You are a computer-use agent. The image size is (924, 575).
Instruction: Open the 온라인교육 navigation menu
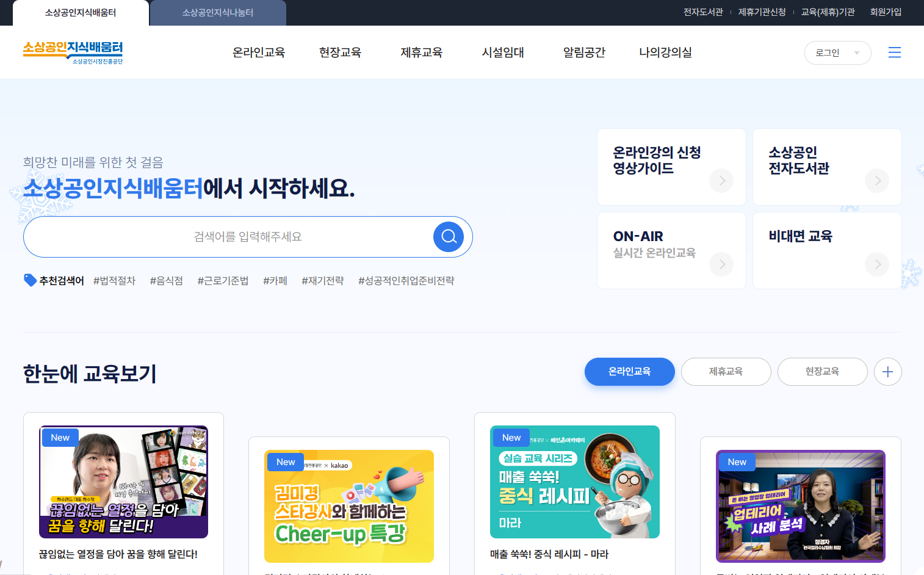click(258, 52)
